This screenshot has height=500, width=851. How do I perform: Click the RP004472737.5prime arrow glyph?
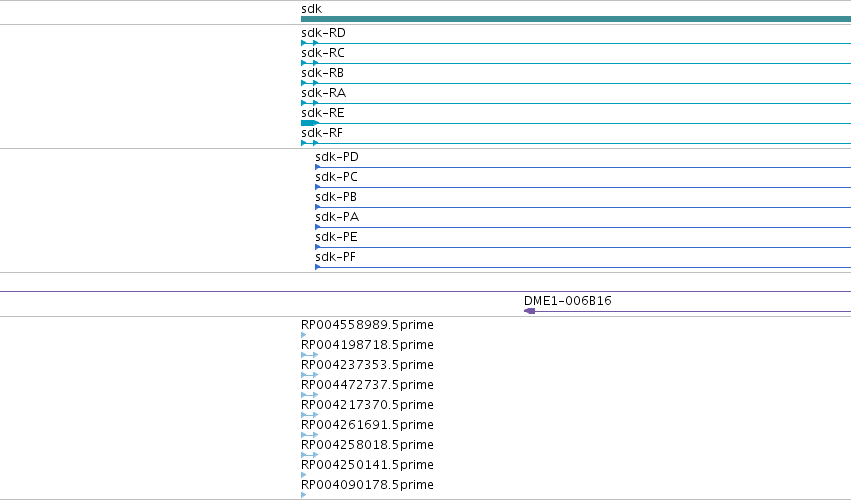310,395
